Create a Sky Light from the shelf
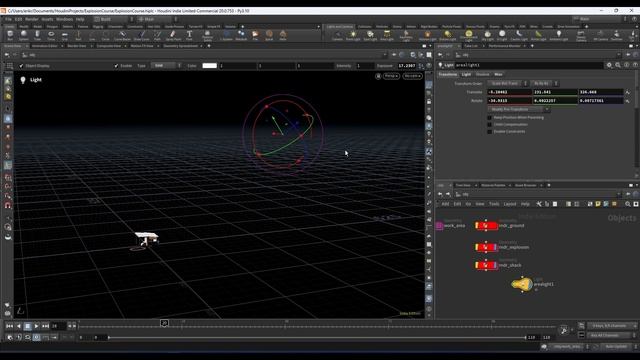The height and width of the screenshot is (360, 640). click(x=487, y=36)
